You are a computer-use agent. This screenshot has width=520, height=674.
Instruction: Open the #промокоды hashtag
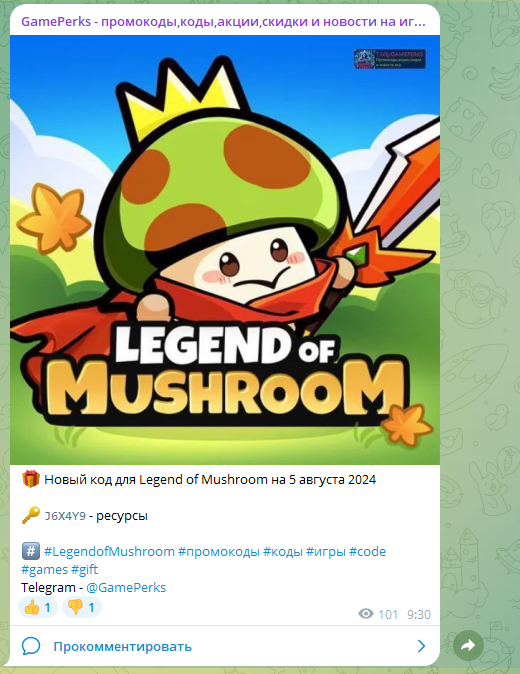point(219,551)
